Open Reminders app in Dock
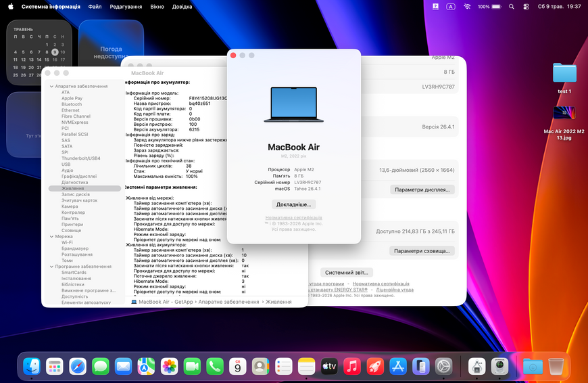 click(x=283, y=366)
